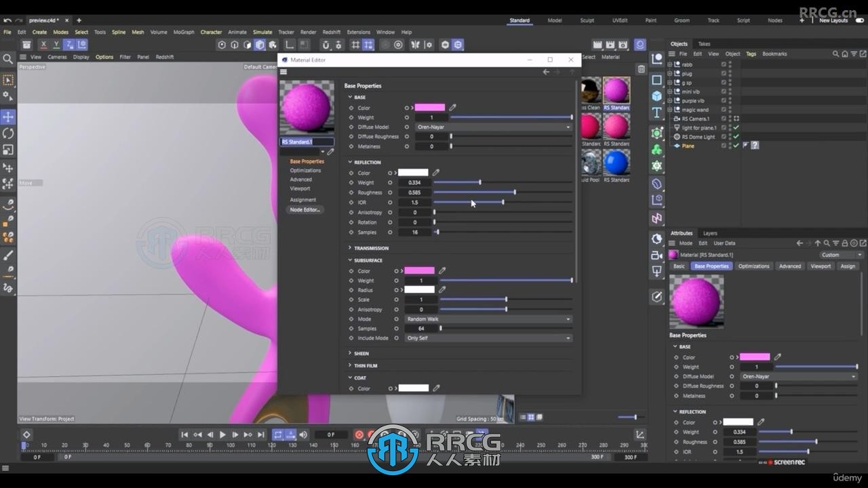Open the search magnifier at top left
This screenshot has height=488, width=868.
(8, 60)
